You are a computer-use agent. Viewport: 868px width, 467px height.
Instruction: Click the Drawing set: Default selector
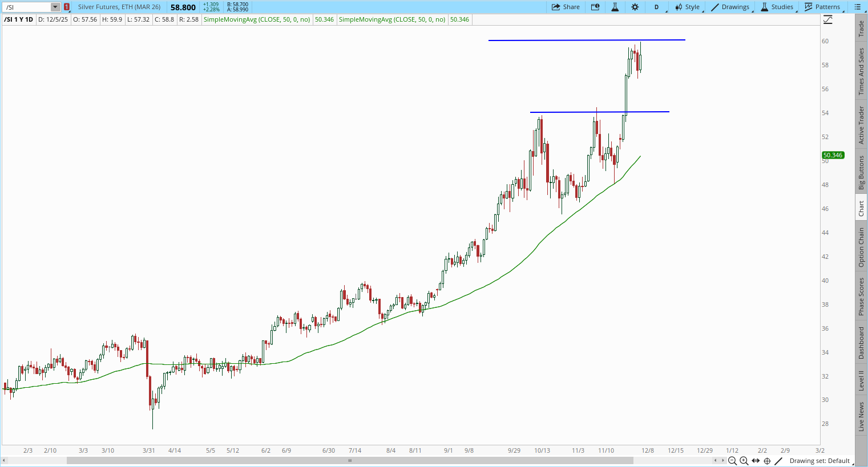[x=819, y=461]
